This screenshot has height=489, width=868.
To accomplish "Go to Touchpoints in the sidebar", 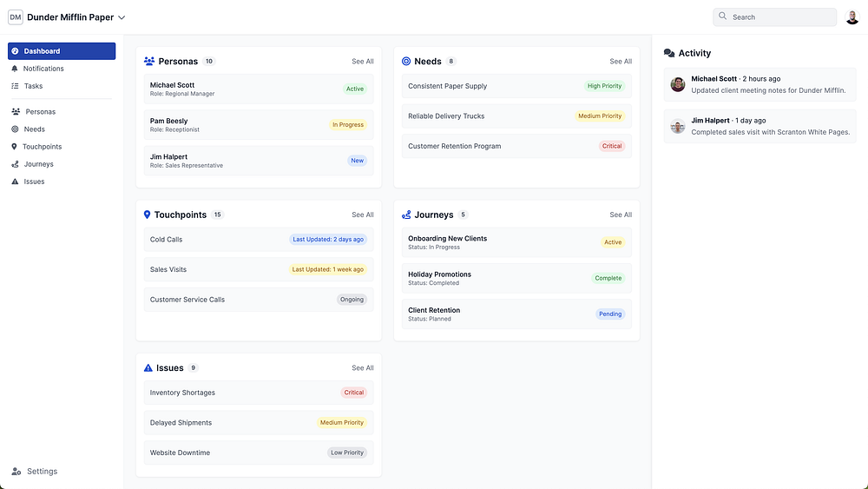I will tap(62, 147).
